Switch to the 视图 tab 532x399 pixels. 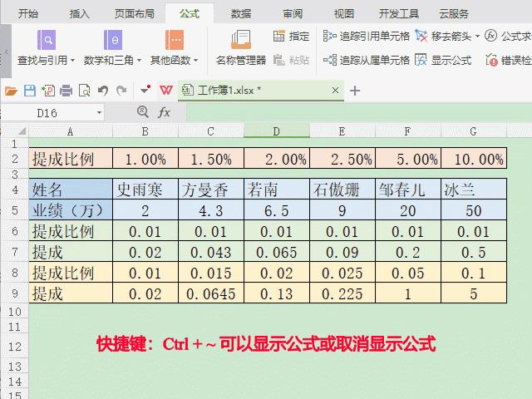pyautogui.click(x=343, y=13)
